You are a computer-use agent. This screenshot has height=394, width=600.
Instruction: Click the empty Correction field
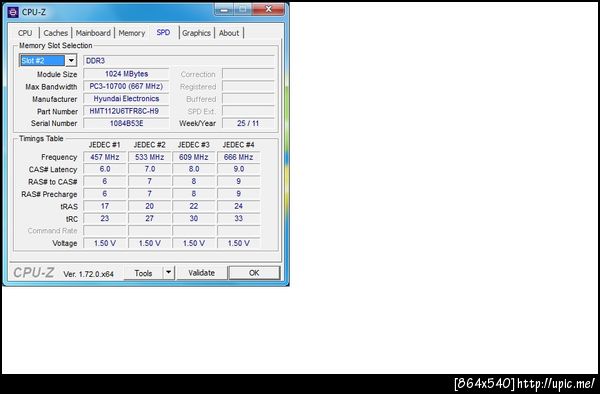(248, 74)
